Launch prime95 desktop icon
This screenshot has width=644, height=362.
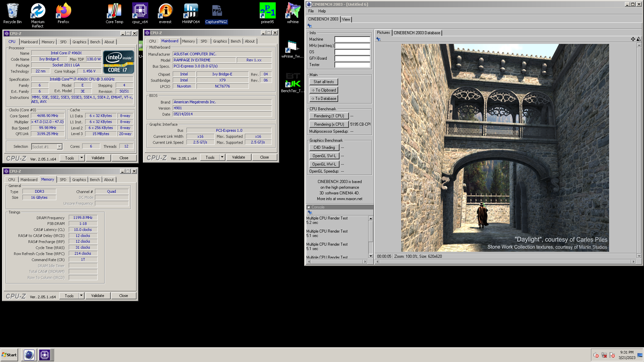click(x=267, y=13)
